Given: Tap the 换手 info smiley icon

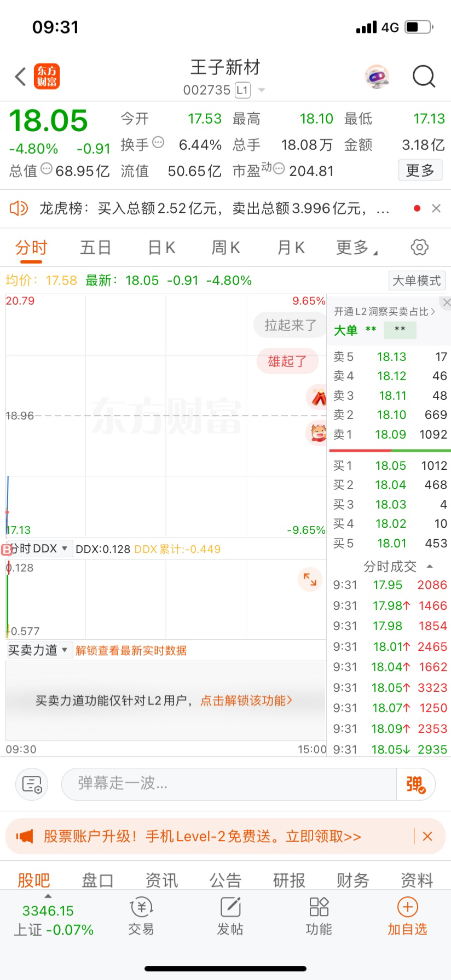Looking at the screenshot, I should pos(158,143).
